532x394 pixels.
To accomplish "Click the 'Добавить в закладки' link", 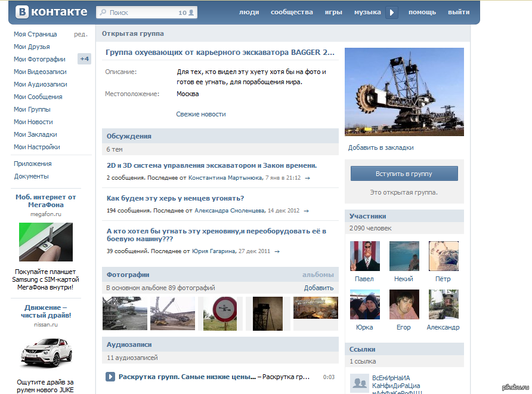I will [x=381, y=147].
